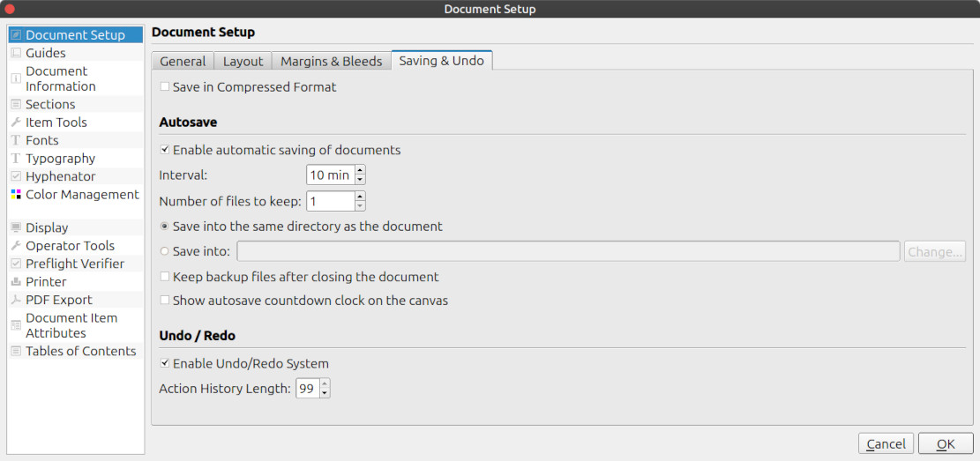The height and width of the screenshot is (461, 980).
Task: Click the Cancel button
Action: [886, 444]
